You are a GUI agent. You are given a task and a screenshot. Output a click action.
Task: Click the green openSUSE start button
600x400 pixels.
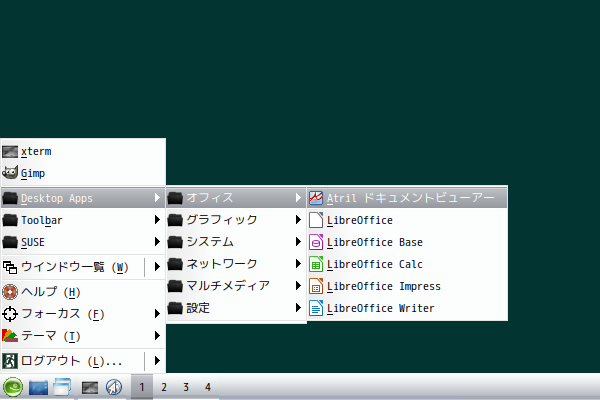(13, 387)
